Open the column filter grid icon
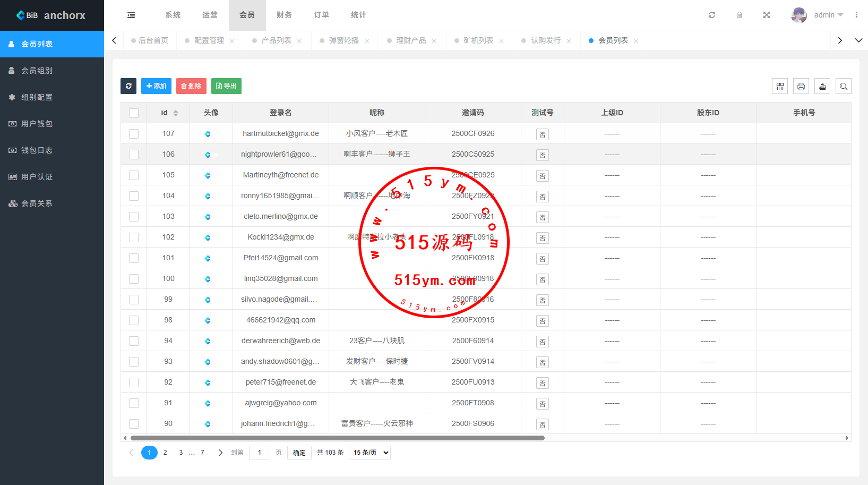This screenshot has height=485, width=868. click(780, 86)
